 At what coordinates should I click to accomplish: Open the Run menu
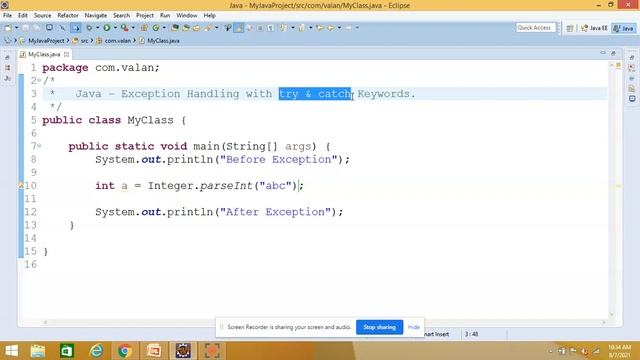tap(165, 16)
